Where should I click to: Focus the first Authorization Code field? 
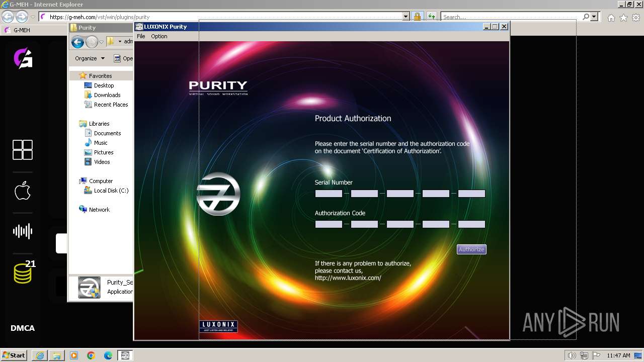pos(329,224)
